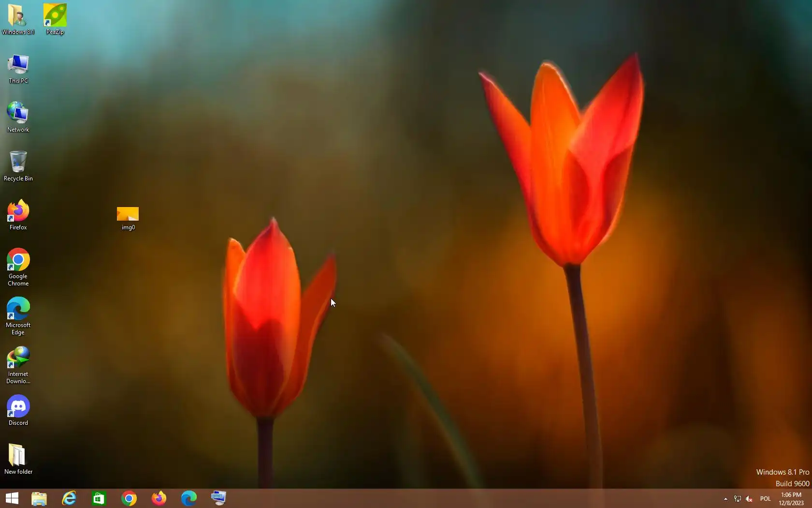This screenshot has width=812, height=508.
Task: Select the Firefox desktop shortcut
Action: (x=18, y=215)
